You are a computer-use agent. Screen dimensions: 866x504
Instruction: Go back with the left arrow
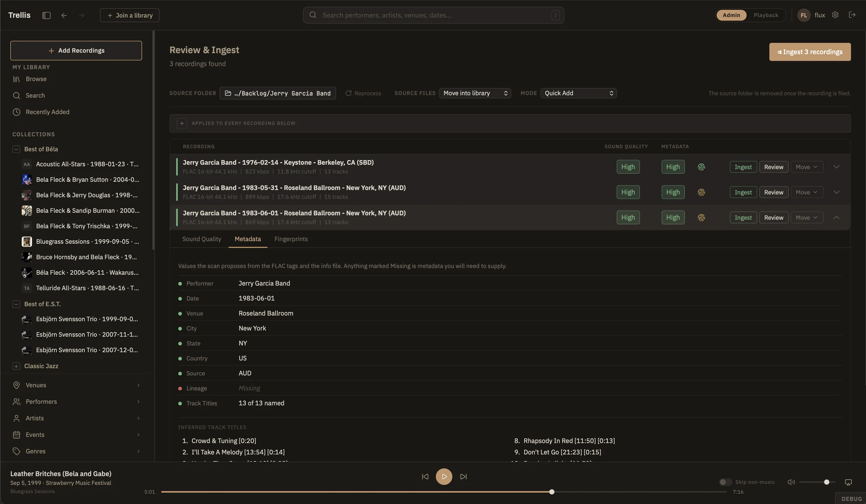(x=64, y=15)
